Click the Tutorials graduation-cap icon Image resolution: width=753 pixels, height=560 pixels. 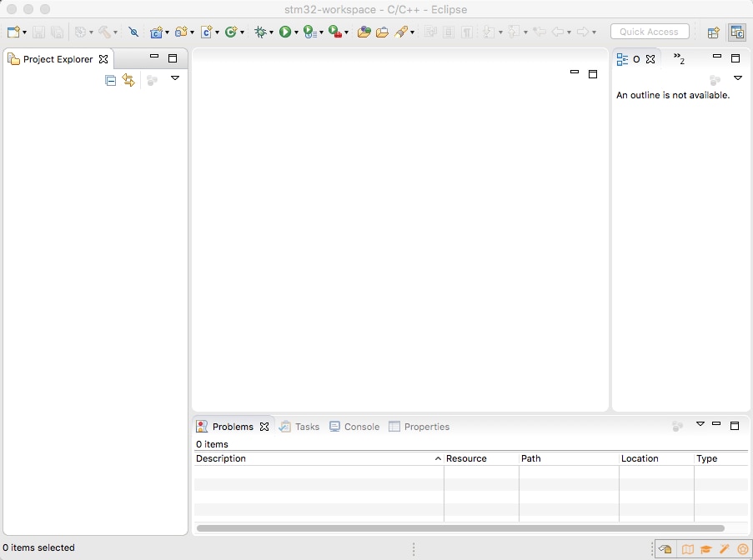pyautogui.click(x=705, y=548)
